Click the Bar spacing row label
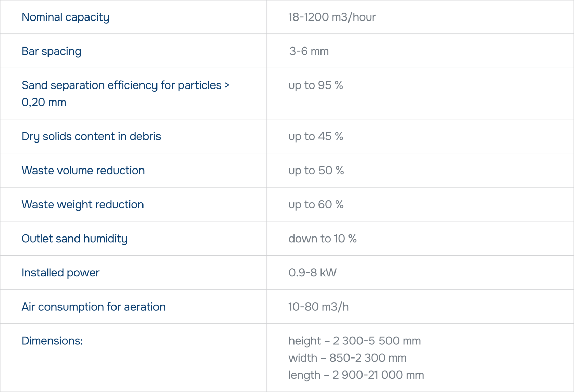This screenshot has height=392, width=574. pyautogui.click(x=51, y=51)
